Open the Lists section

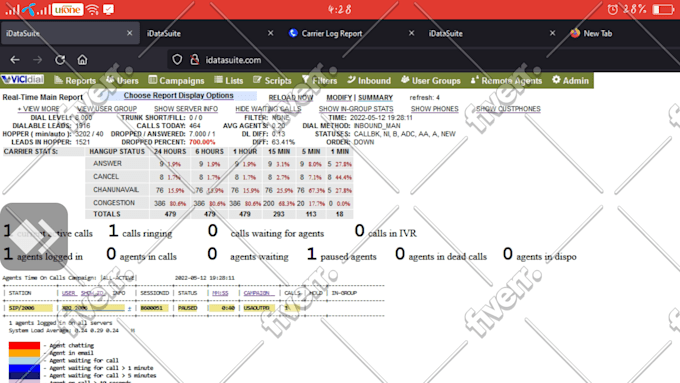[229, 81]
